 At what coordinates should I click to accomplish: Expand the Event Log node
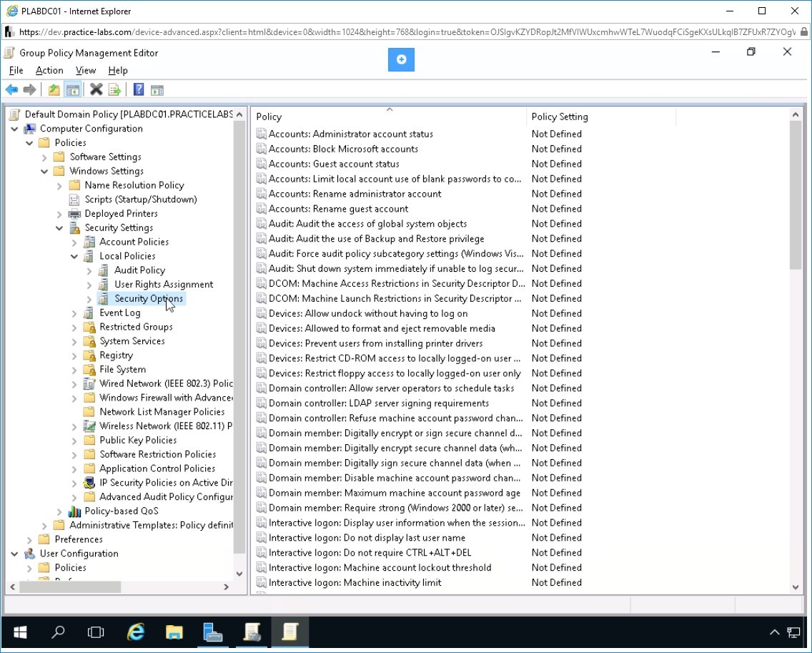click(x=74, y=313)
